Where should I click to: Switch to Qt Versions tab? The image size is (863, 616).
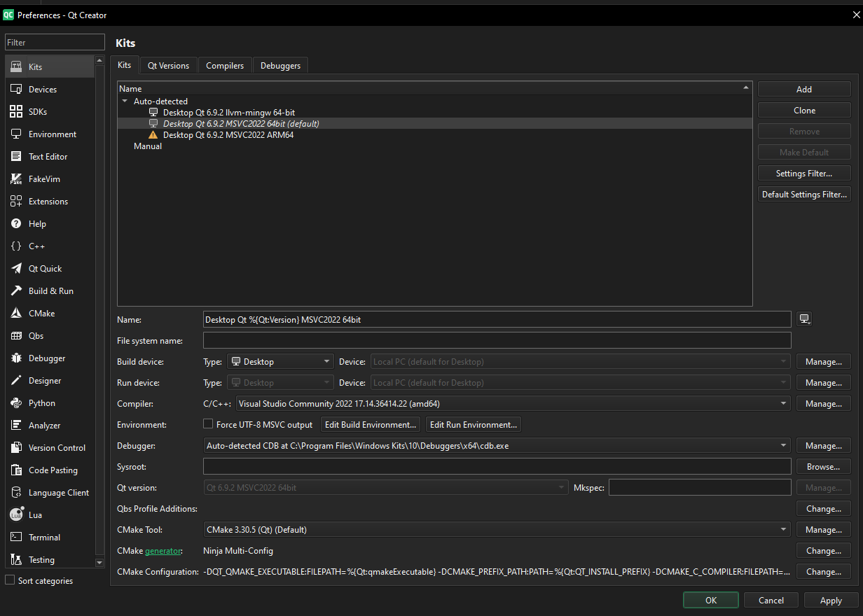point(168,65)
